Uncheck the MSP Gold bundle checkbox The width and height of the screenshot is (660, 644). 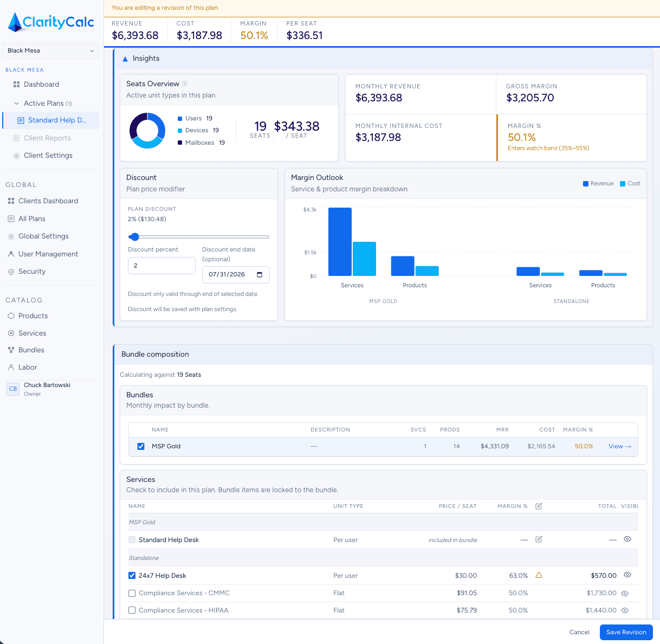[141, 446]
